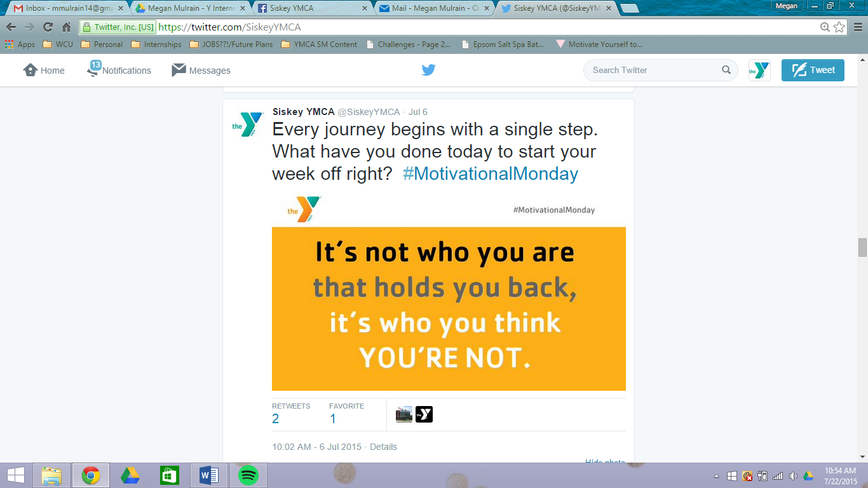868x488 pixels.
Task: Switch to Siskey YMCA Facebook tab
Action: point(311,8)
